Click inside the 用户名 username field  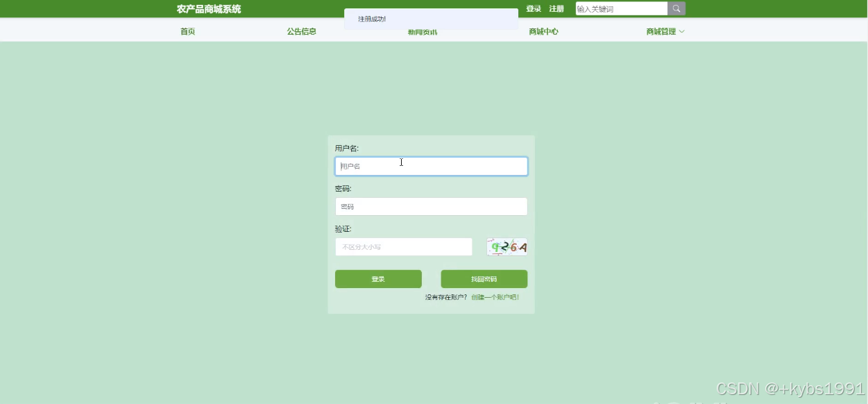(x=431, y=166)
